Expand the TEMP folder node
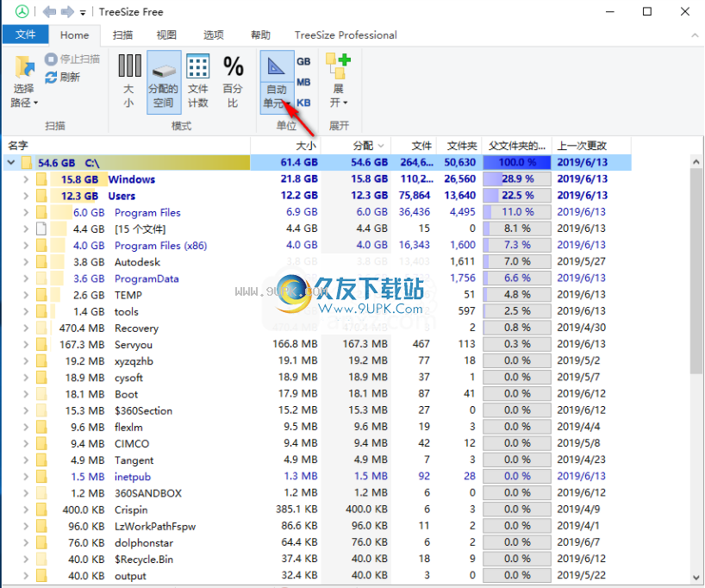705x588 pixels. [26, 295]
